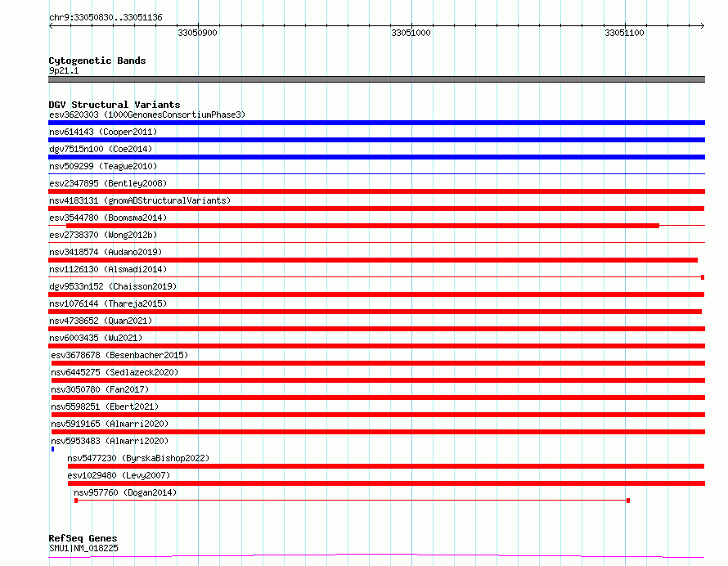Image resolution: width=728 pixels, height=566 pixels.
Task: Click the chr9:33050830..33051136 region label
Action: tap(106, 18)
